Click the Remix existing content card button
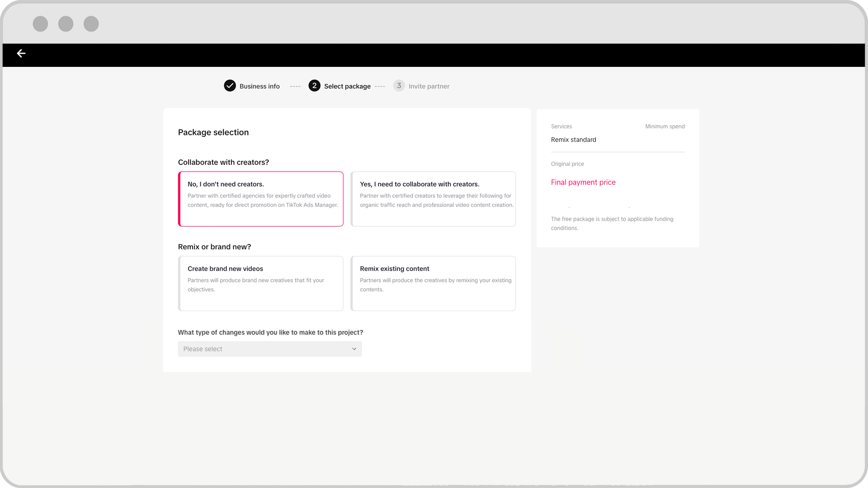Screen dimensions: 868x488 coord(434,283)
